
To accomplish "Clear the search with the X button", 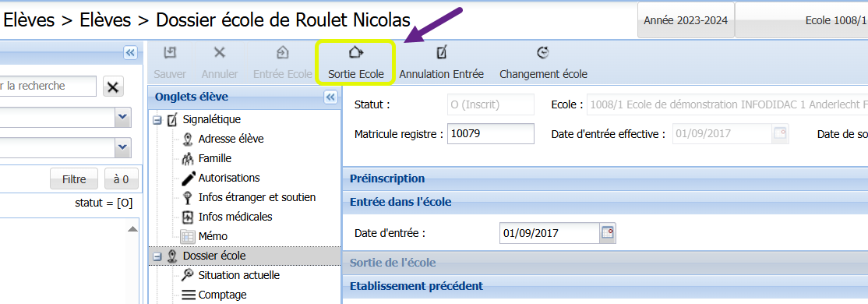I will (x=113, y=87).
